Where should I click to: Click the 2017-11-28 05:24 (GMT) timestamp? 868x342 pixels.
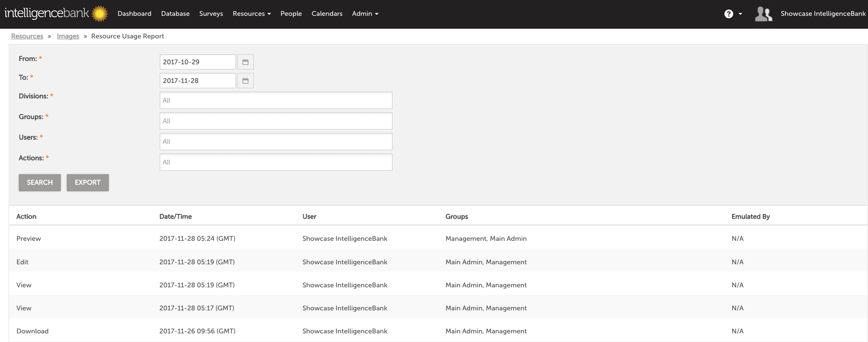(x=197, y=238)
